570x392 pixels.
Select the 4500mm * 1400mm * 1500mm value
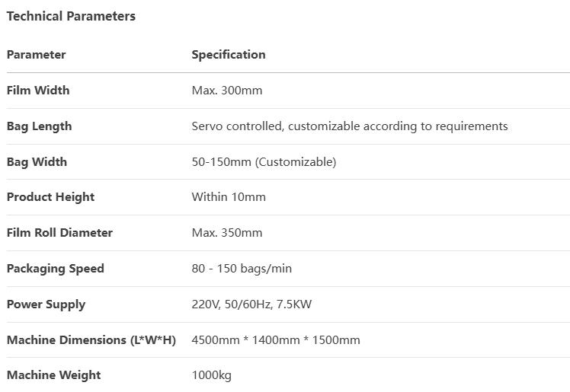(x=276, y=340)
